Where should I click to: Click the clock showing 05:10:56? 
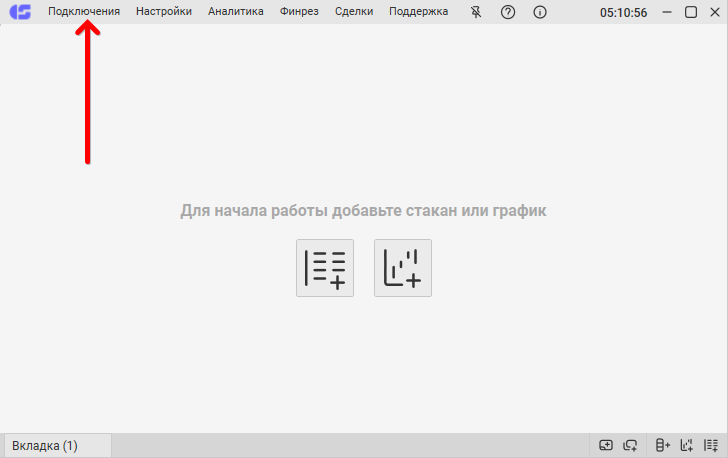click(623, 12)
